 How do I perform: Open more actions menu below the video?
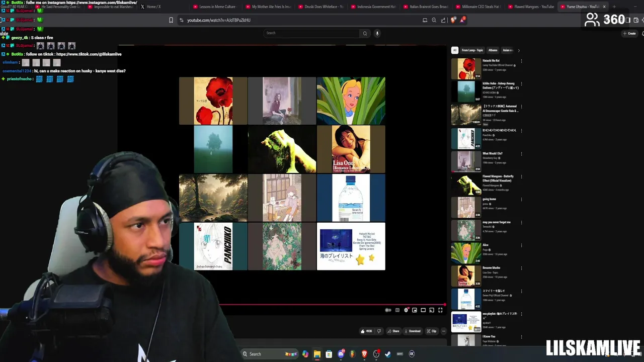(x=443, y=331)
